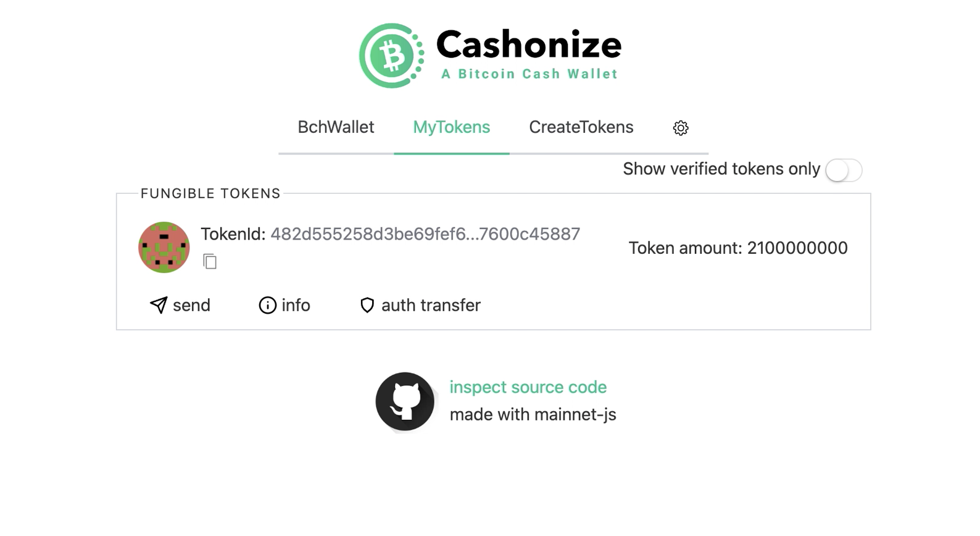Click the Token amount 2100000000 value
Image resolution: width=980 pixels, height=536 pixels.
click(x=738, y=248)
